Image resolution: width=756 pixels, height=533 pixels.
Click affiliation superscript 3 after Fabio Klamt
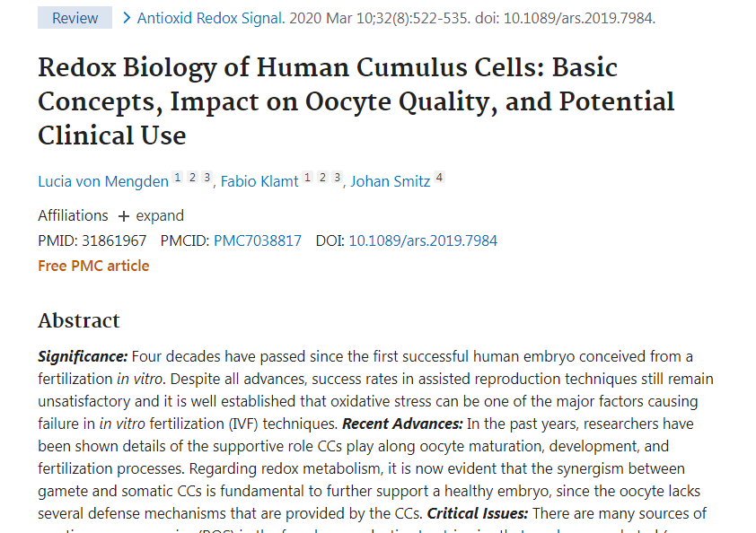pyautogui.click(x=337, y=178)
